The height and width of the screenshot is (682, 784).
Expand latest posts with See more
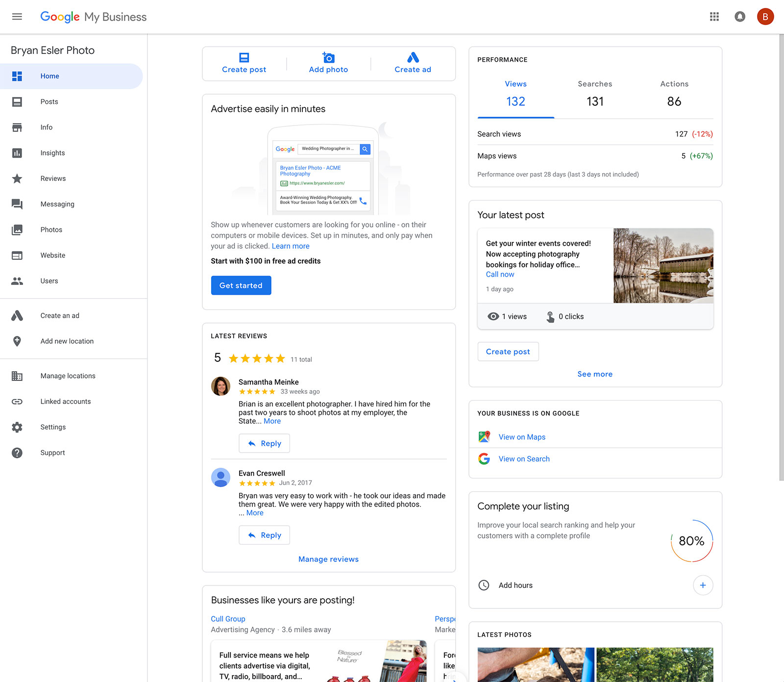pyautogui.click(x=595, y=374)
